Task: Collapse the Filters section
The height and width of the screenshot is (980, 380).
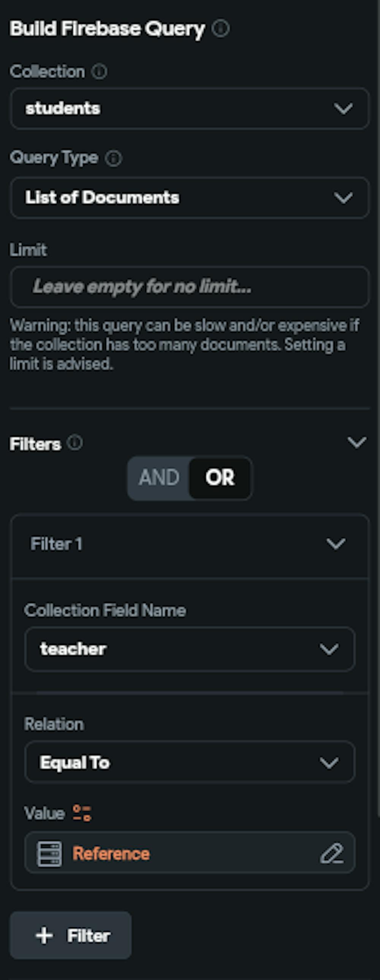Action: [356, 442]
